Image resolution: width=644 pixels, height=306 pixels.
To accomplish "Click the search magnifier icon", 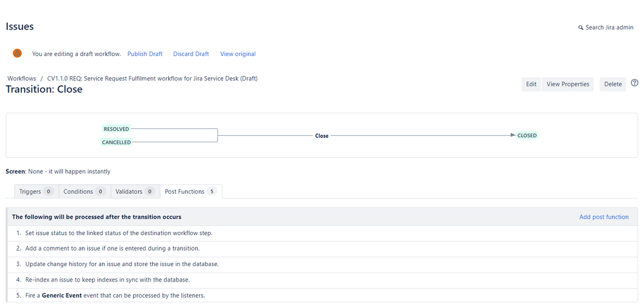I will click(581, 28).
